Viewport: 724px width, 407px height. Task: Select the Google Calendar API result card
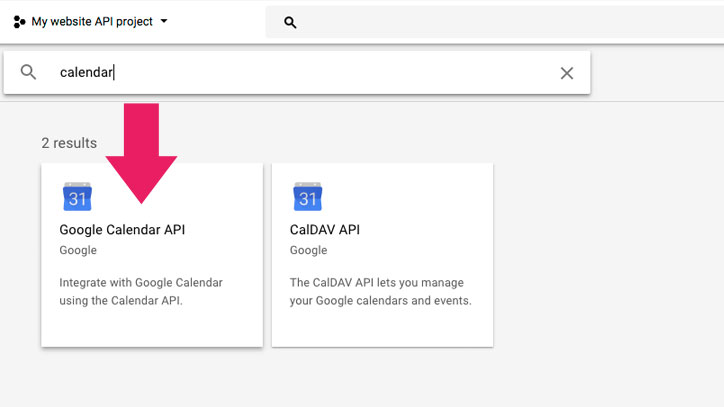152,320
